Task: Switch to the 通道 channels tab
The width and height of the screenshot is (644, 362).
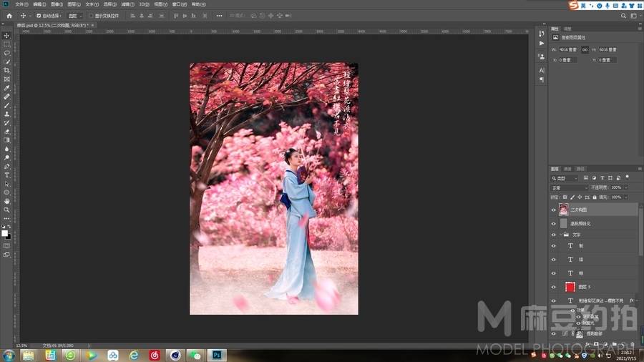Action: tap(567, 169)
